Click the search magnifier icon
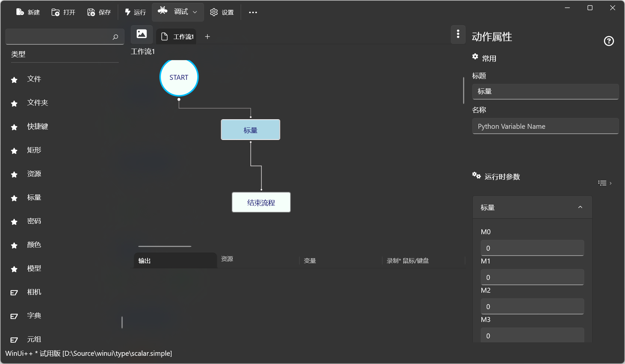The image size is (625, 364). tap(115, 37)
